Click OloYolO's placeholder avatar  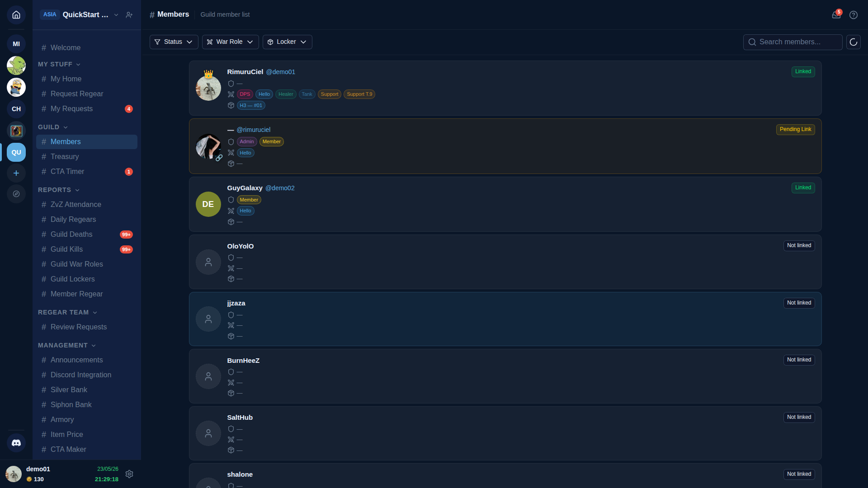208,262
